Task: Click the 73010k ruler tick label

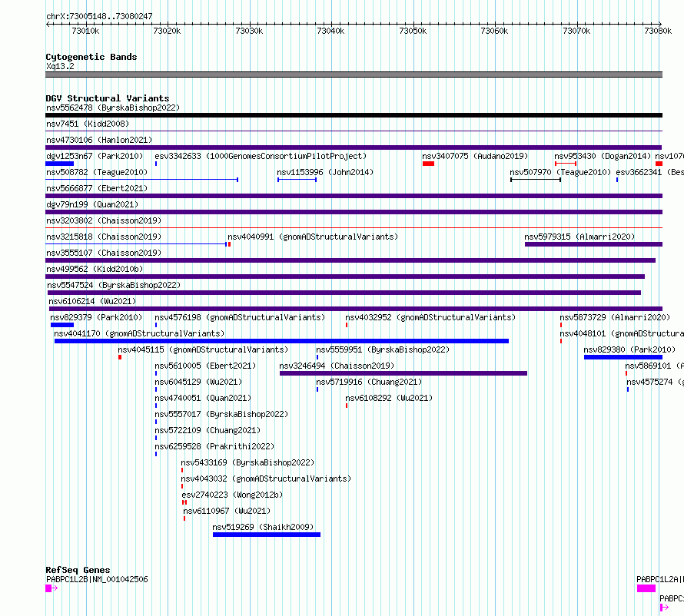Action: (85, 31)
